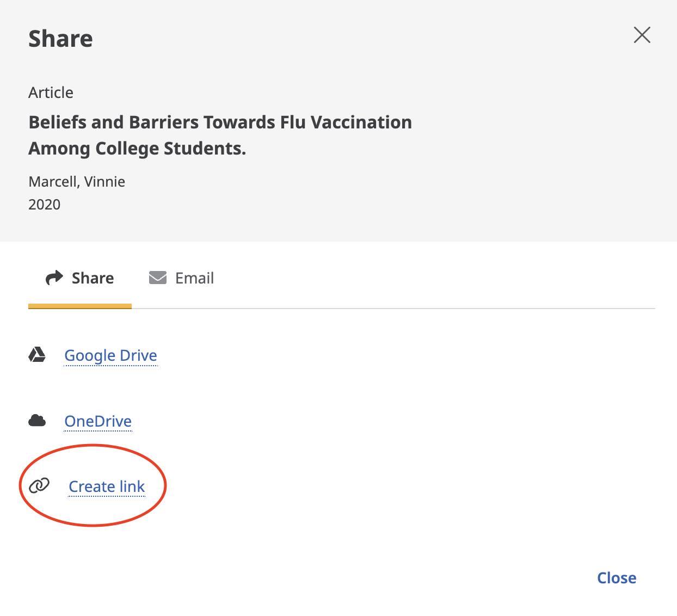The image size is (677, 616).
Task: Click the Google Drive triangle logo icon
Action: tap(37, 355)
